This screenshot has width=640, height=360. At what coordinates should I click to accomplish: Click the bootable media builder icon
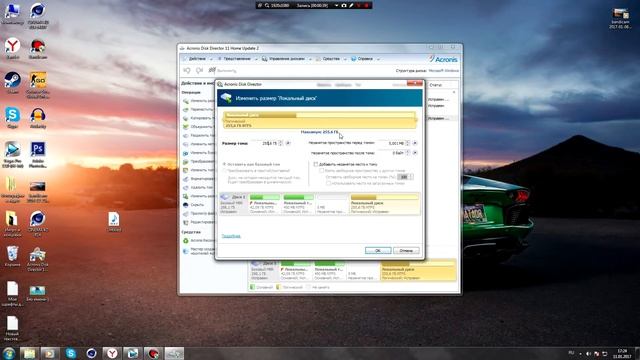coord(186,251)
